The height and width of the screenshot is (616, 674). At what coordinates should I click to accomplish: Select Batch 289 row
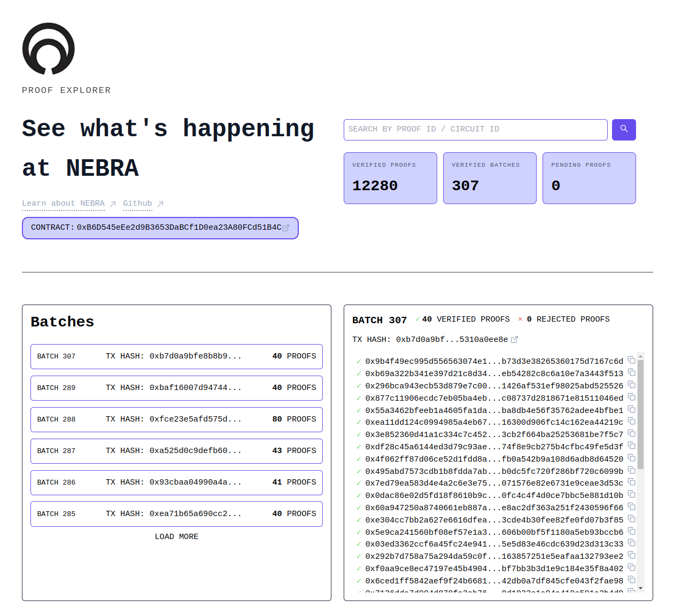coord(176,388)
